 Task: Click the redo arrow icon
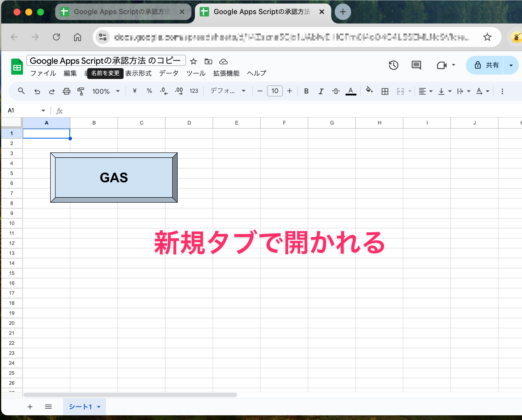(52, 91)
